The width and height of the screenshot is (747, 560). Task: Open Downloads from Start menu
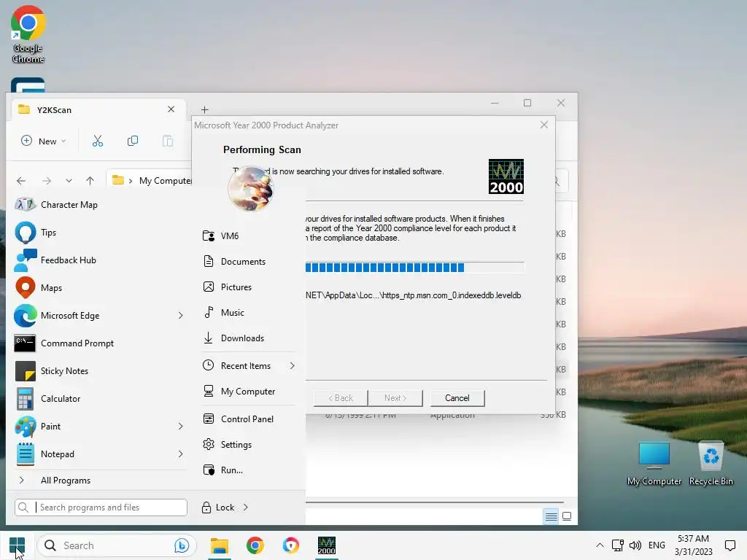coord(242,338)
